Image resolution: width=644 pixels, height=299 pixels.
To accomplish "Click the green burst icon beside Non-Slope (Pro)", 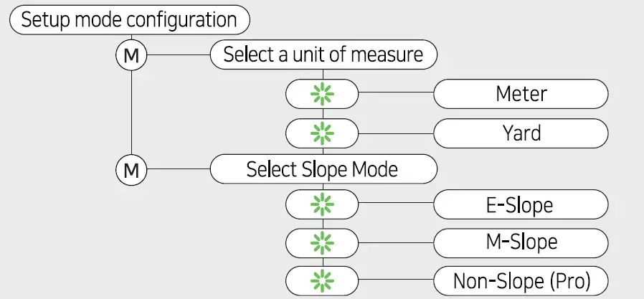I will tap(322, 280).
